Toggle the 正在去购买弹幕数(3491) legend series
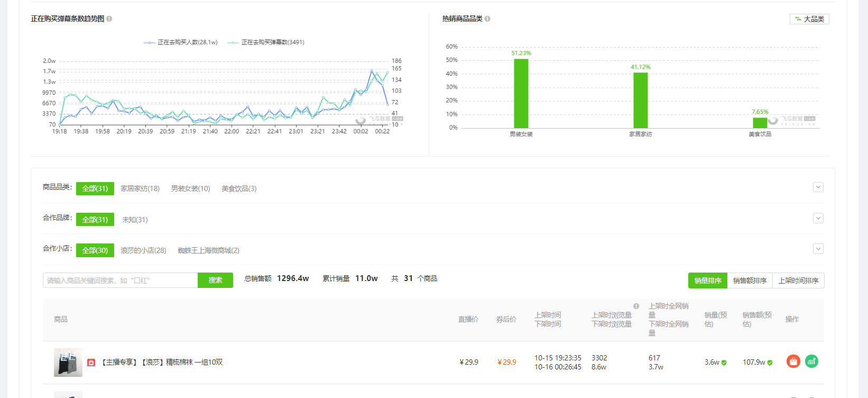868x398 pixels. click(266, 42)
